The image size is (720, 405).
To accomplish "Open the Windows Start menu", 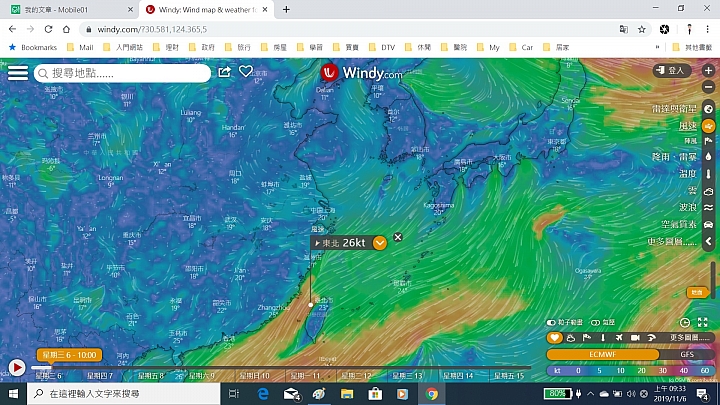I will point(13,394).
